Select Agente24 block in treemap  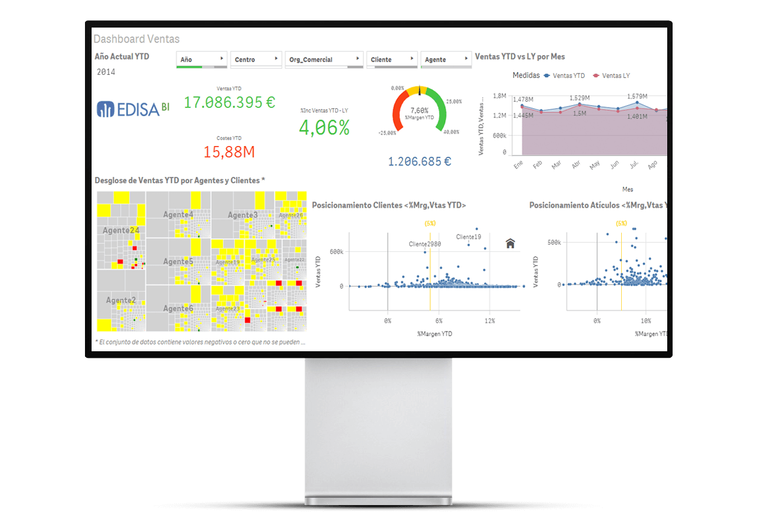(x=121, y=230)
